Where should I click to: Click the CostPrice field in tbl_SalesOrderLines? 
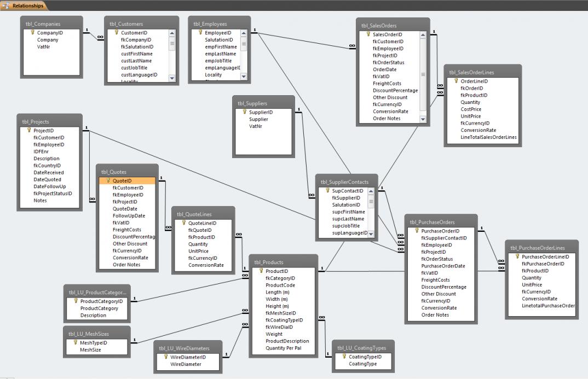[x=471, y=109]
